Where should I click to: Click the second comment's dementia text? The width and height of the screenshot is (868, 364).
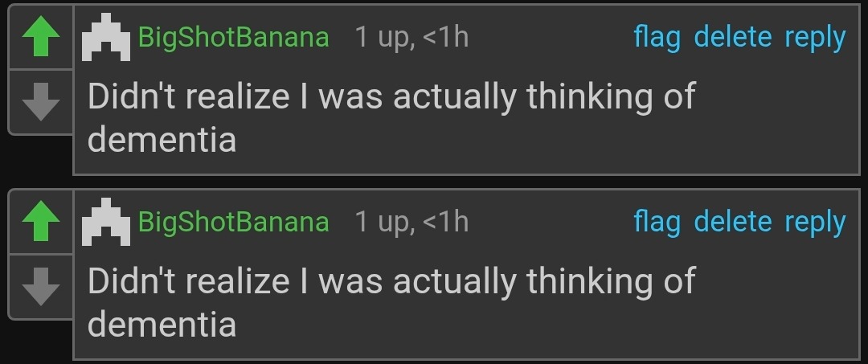(x=391, y=303)
